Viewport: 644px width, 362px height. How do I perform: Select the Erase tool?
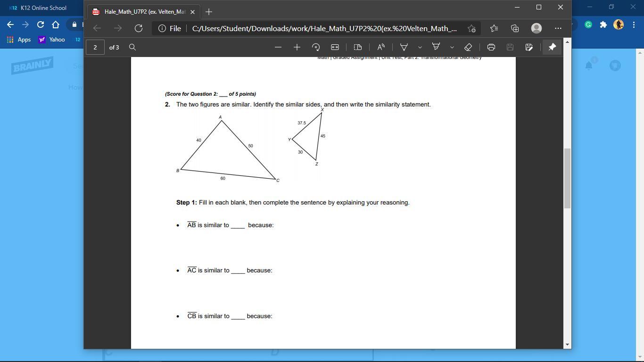coord(468,47)
